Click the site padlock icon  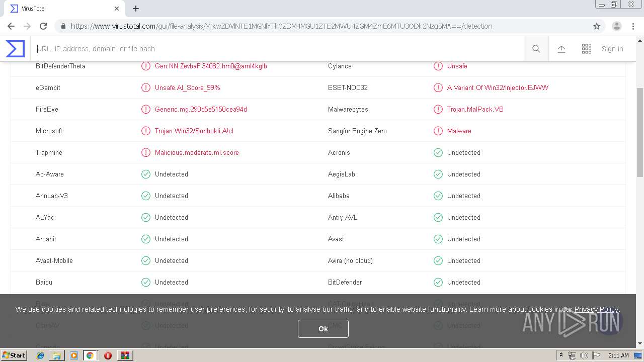pos(62,26)
